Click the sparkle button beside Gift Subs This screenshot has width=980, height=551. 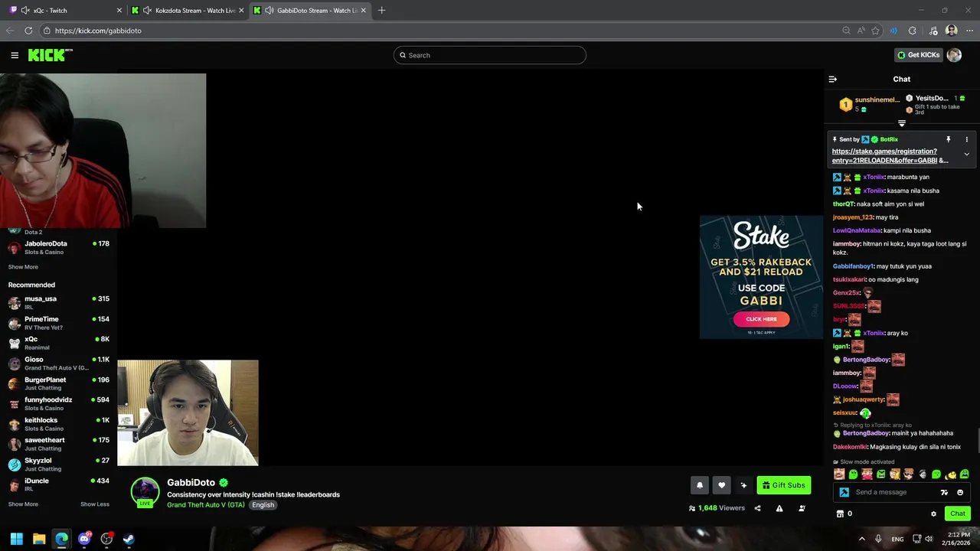(x=743, y=485)
